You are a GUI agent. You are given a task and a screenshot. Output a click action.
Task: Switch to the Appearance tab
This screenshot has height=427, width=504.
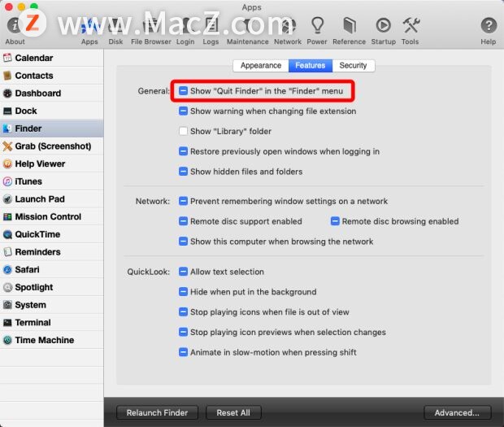pyautogui.click(x=261, y=66)
